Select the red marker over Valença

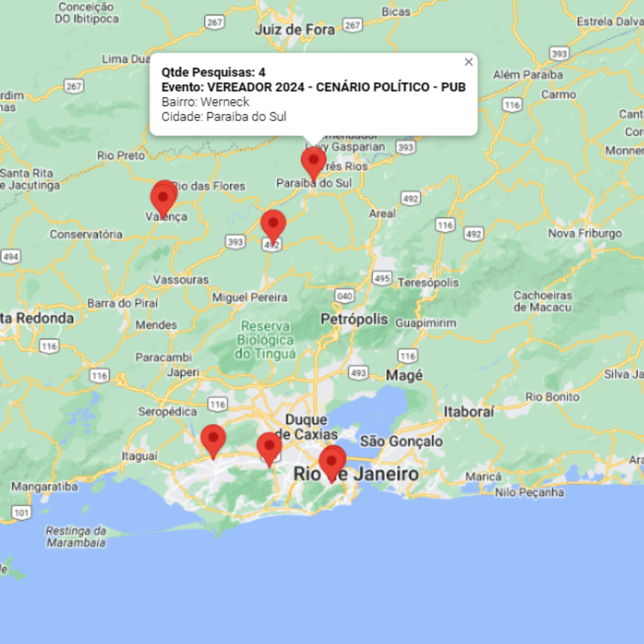pos(163,196)
